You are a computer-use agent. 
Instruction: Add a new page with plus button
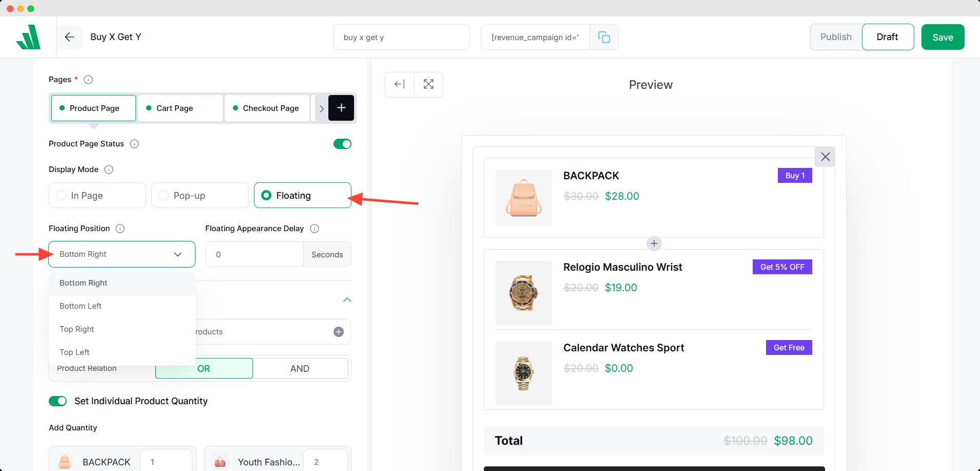(x=341, y=108)
